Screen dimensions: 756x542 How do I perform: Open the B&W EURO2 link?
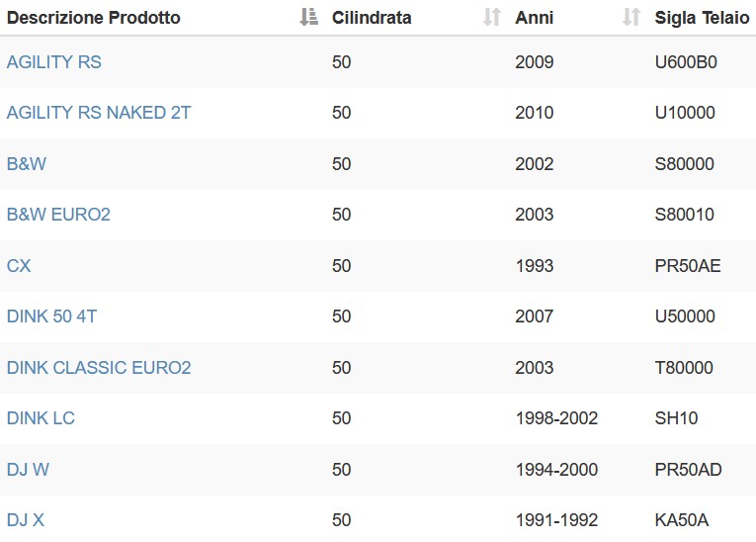click(58, 215)
